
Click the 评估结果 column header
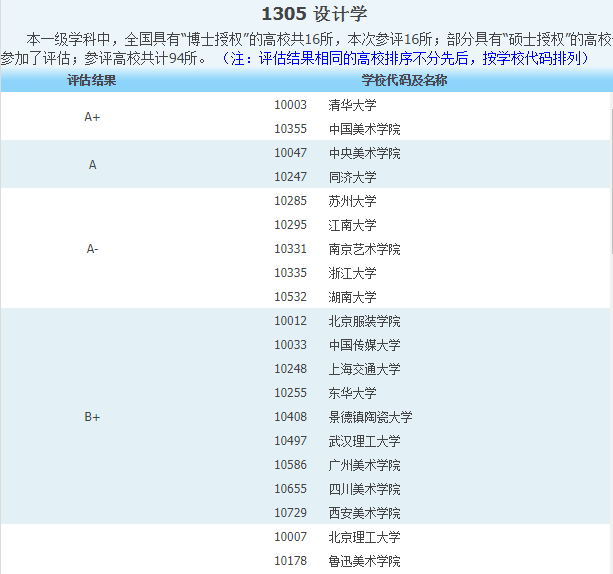[92, 80]
